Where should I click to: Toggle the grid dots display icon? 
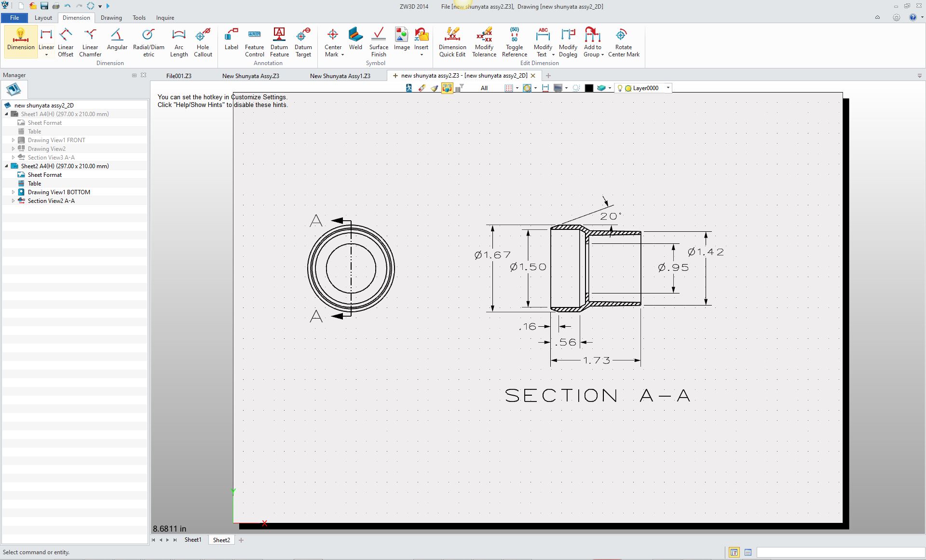[x=508, y=88]
